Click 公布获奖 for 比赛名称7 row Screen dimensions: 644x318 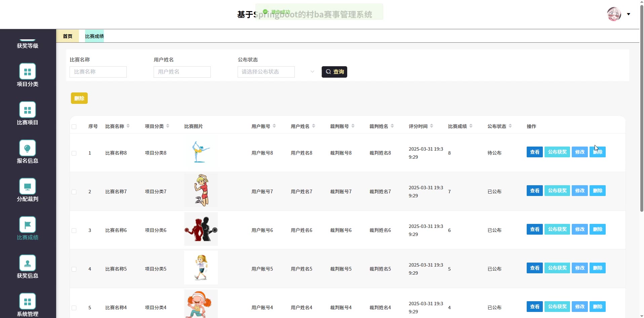tap(557, 191)
